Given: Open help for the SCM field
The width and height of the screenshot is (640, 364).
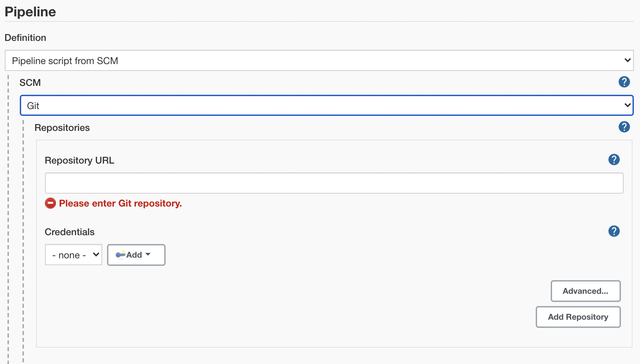Looking at the screenshot, I should coord(624,82).
